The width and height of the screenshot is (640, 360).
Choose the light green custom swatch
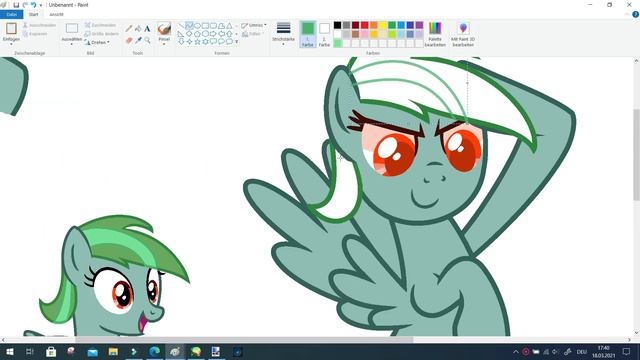[x=338, y=43]
